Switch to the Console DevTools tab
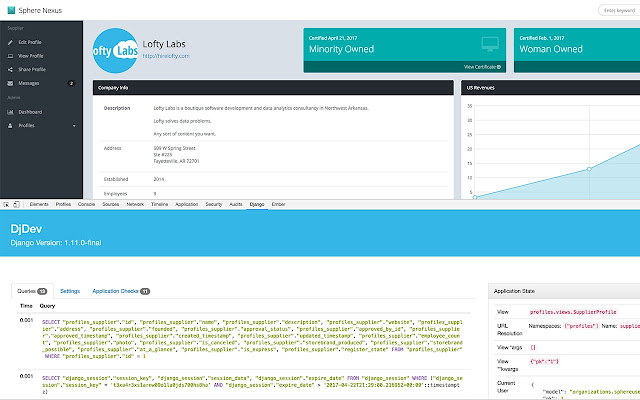Viewport: 640px width, 400px height. (87, 204)
